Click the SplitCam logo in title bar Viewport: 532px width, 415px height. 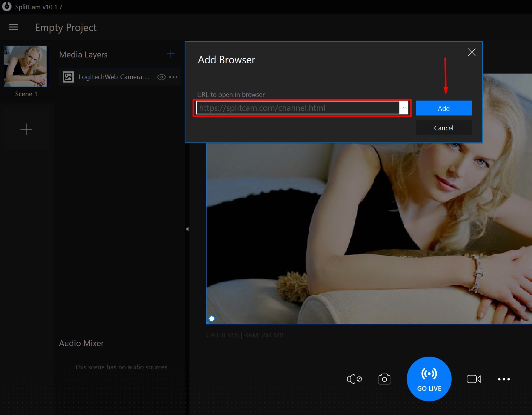click(x=7, y=7)
